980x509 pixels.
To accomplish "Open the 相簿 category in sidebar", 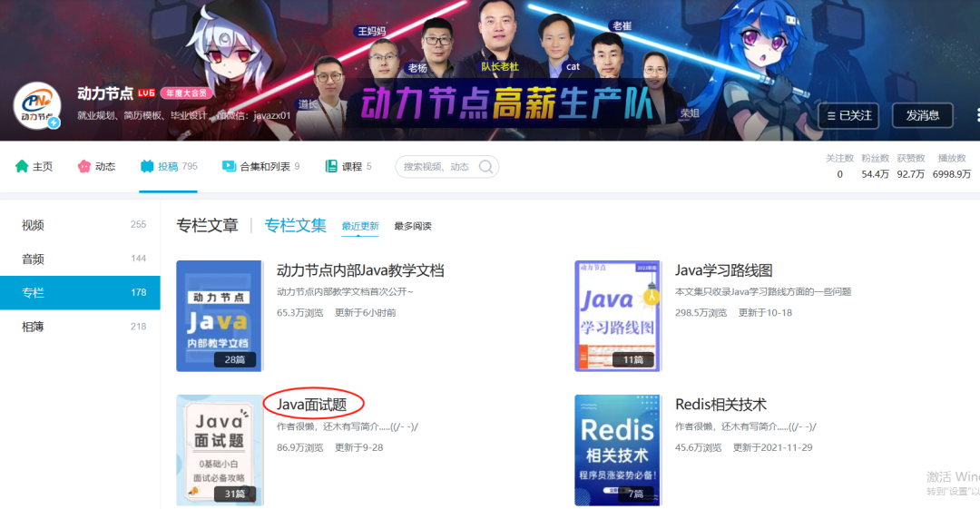I will tap(34, 327).
